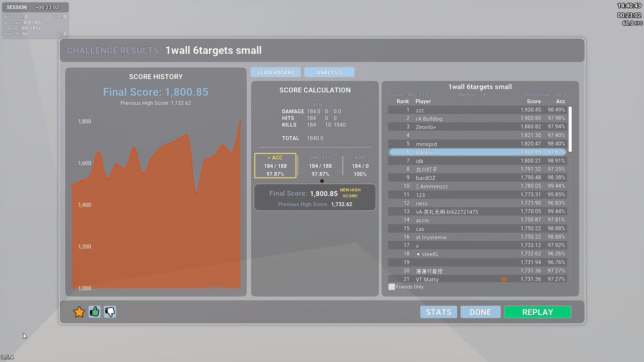644x362 pixels.
Task: Select the DMG EFF multiplier option
Action: click(320, 166)
